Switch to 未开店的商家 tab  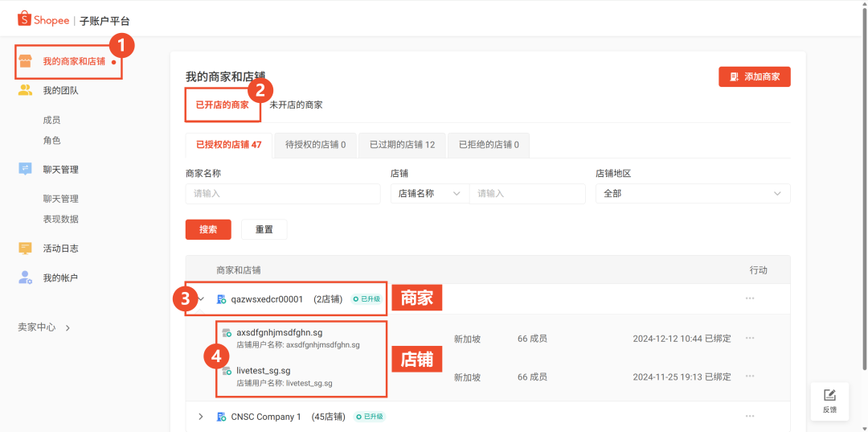[x=296, y=105]
